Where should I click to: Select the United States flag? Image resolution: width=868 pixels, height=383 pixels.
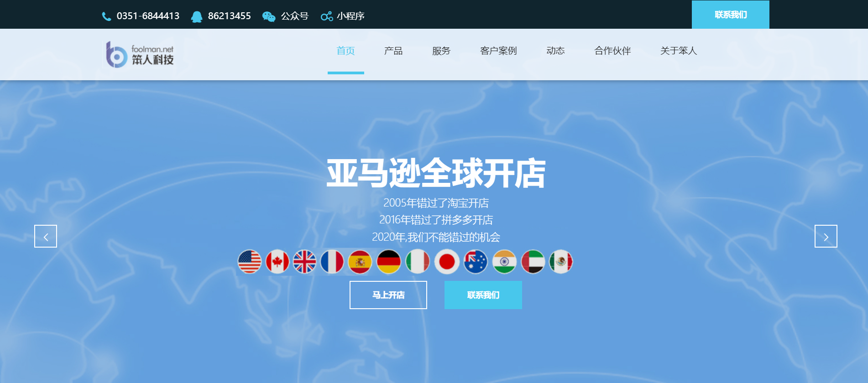(250, 262)
